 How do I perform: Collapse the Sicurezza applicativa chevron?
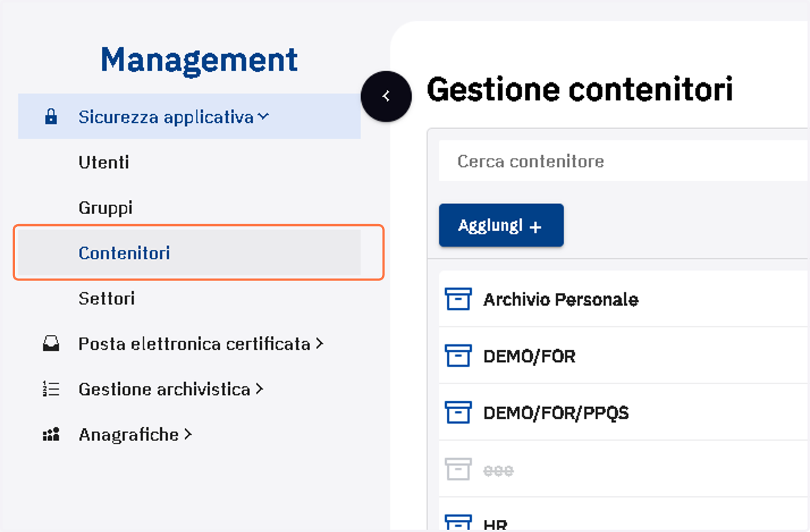point(263,117)
